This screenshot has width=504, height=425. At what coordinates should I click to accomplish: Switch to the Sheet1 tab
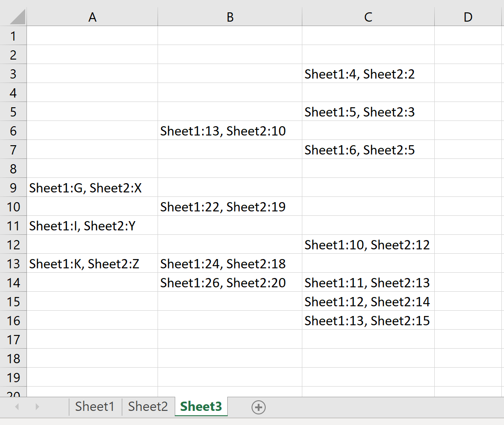(x=94, y=406)
